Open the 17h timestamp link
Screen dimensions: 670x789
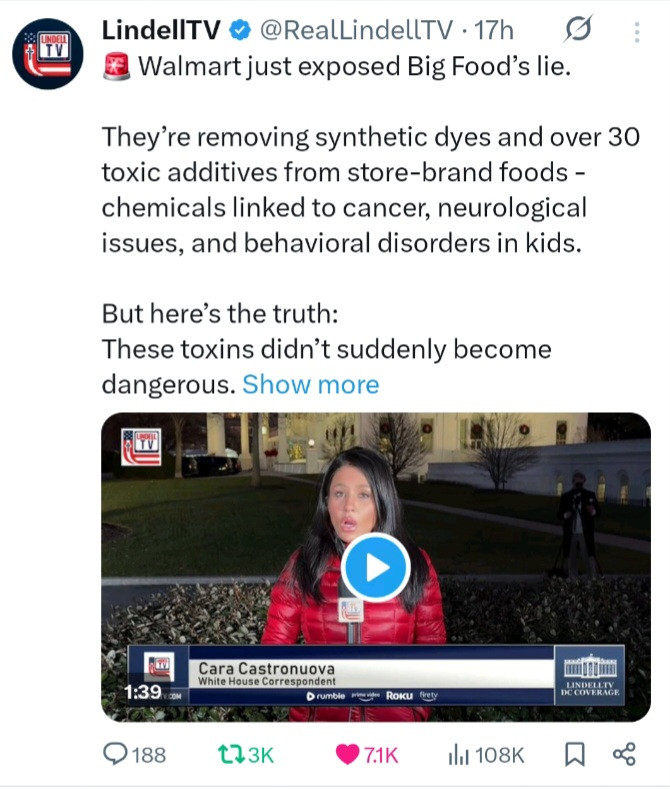click(x=494, y=30)
